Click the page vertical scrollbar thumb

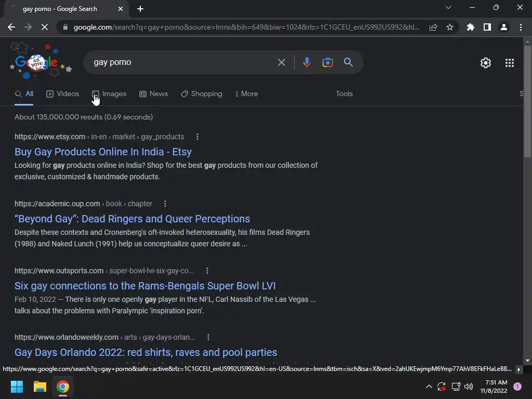pyautogui.click(x=527, y=101)
